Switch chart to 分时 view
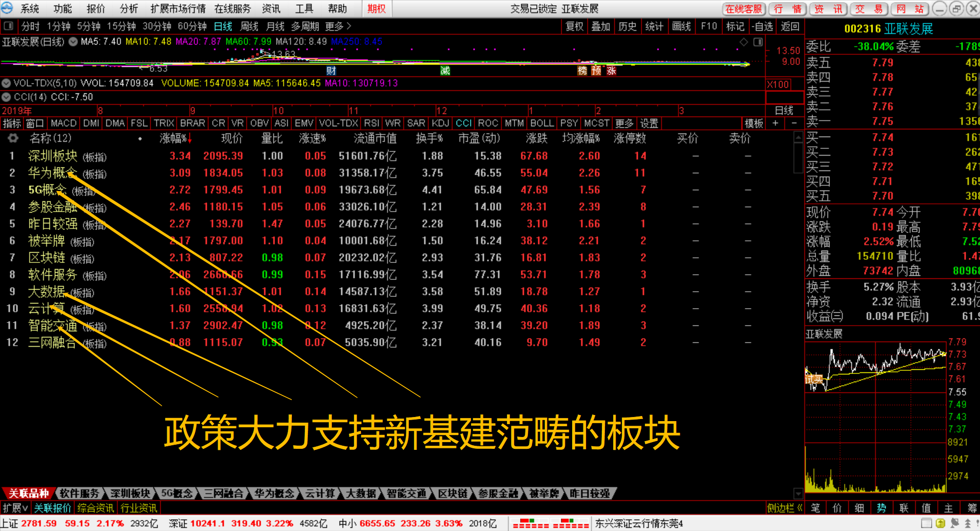980x531 pixels. click(30, 26)
